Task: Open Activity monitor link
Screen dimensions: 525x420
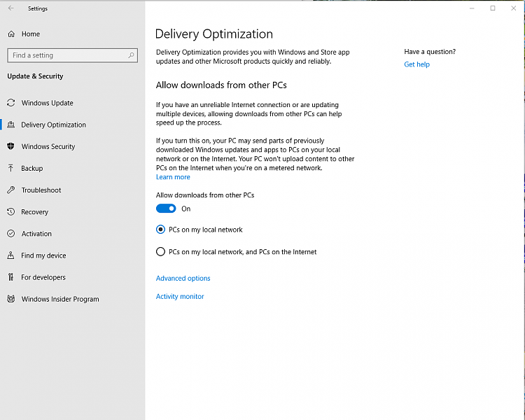Action: (x=180, y=296)
